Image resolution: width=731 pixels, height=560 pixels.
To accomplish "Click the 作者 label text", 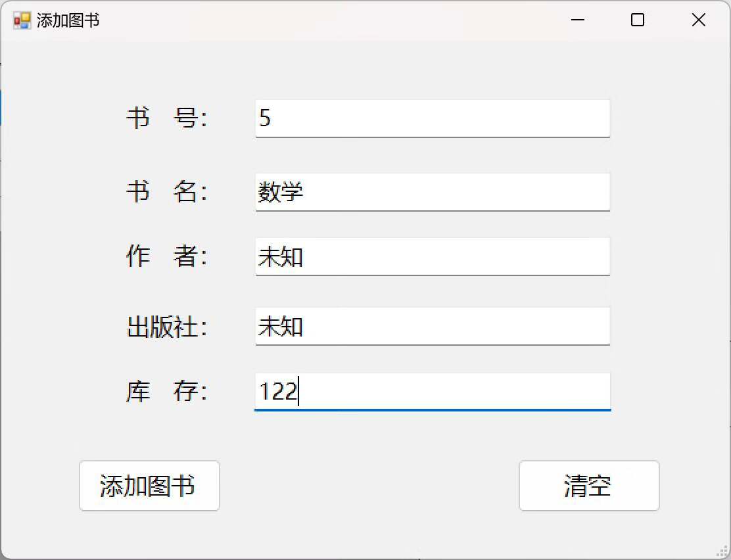I will tap(166, 257).
